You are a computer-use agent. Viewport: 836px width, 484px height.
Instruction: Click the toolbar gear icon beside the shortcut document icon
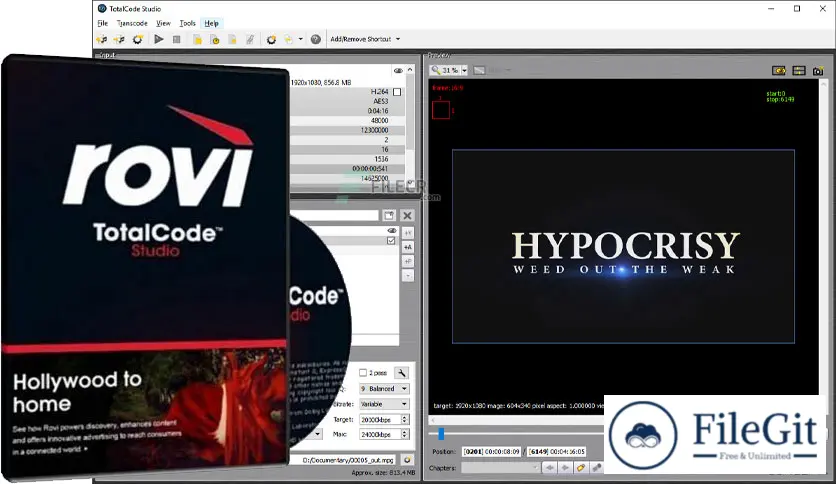click(271, 39)
